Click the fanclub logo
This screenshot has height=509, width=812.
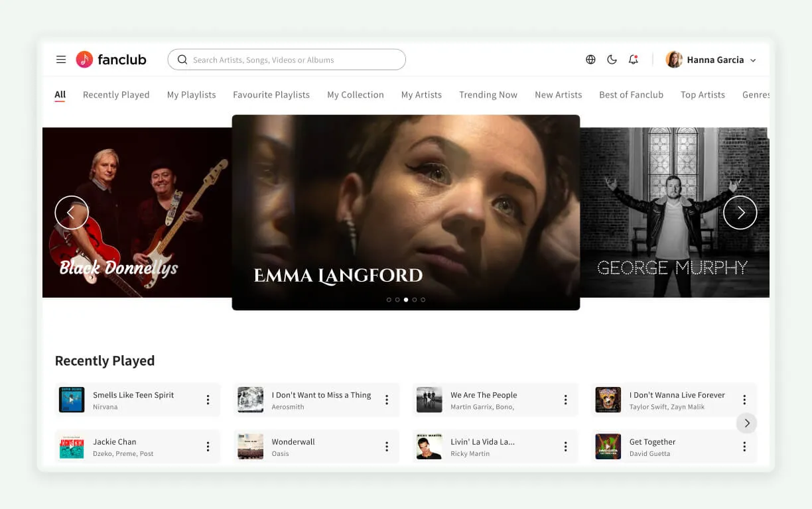pos(111,59)
